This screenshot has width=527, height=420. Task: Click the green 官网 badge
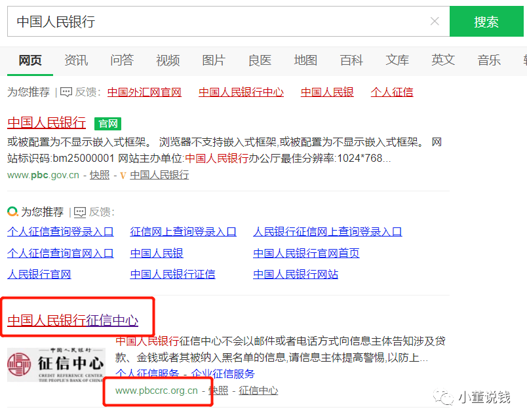point(108,124)
